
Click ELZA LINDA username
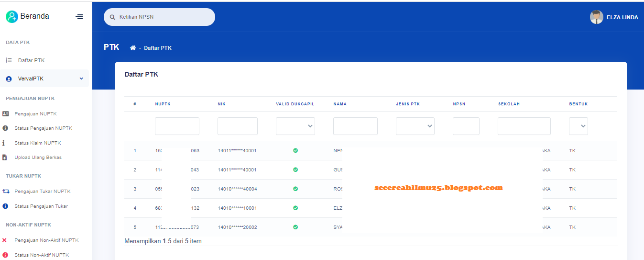(x=622, y=17)
